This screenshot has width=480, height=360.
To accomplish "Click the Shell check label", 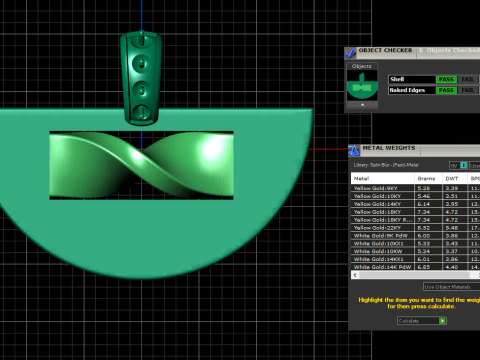I will (397, 79).
